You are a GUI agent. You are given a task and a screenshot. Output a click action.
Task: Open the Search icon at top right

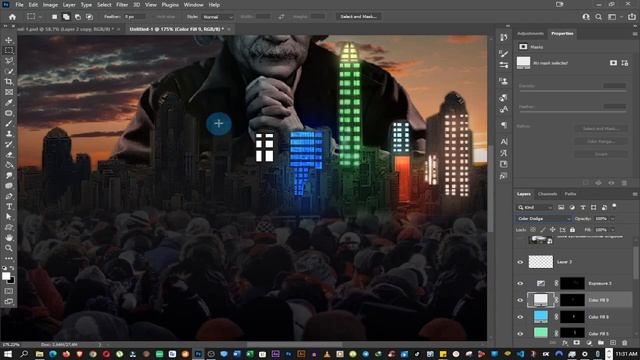(598, 17)
